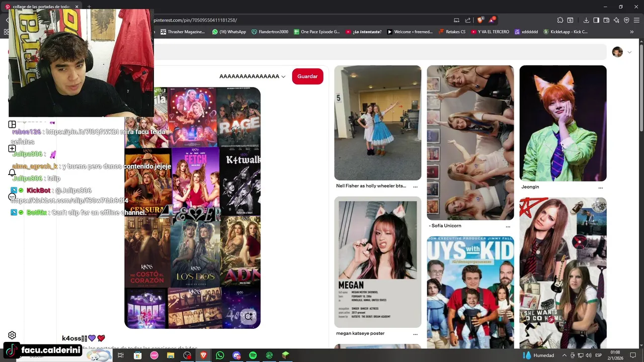Open Discord from the taskbar
Image resolution: width=644 pixels, height=362 pixels.
pyautogui.click(x=236, y=355)
